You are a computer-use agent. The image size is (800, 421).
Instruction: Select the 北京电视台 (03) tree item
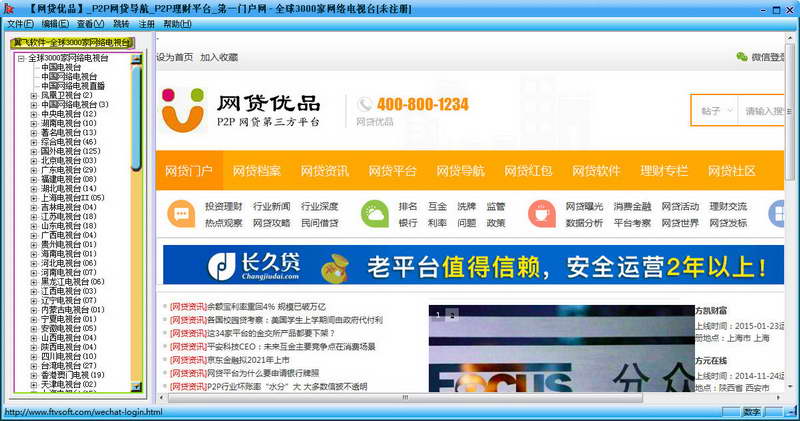(68, 161)
